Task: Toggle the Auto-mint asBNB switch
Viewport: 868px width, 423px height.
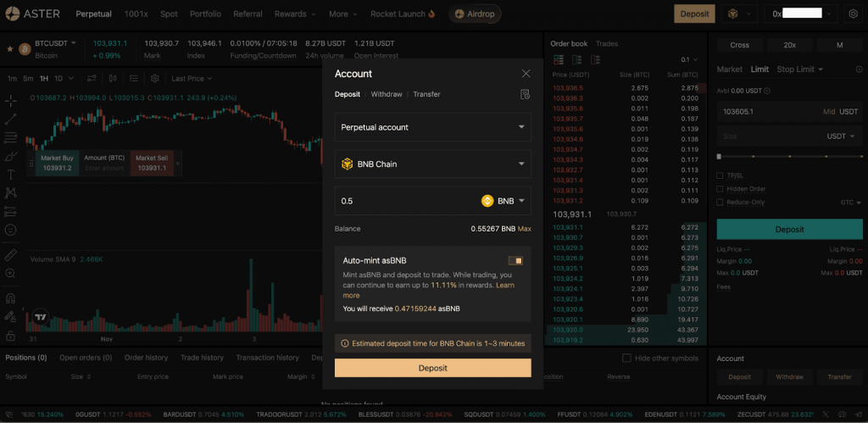Action: pos(515,261)
